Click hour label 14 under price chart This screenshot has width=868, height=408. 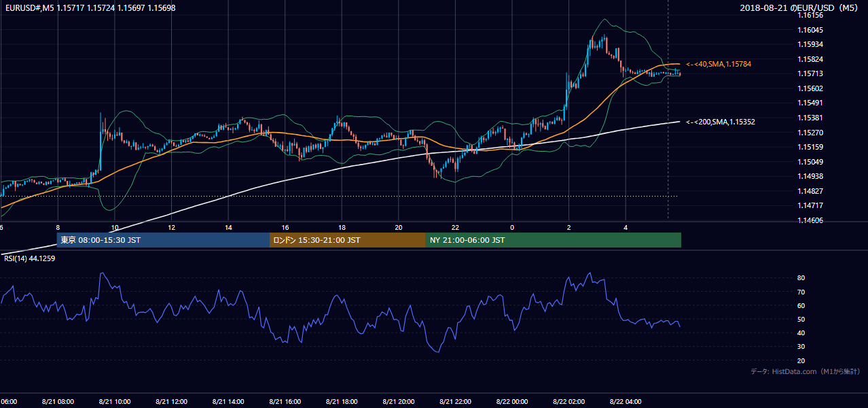point(229,228)
